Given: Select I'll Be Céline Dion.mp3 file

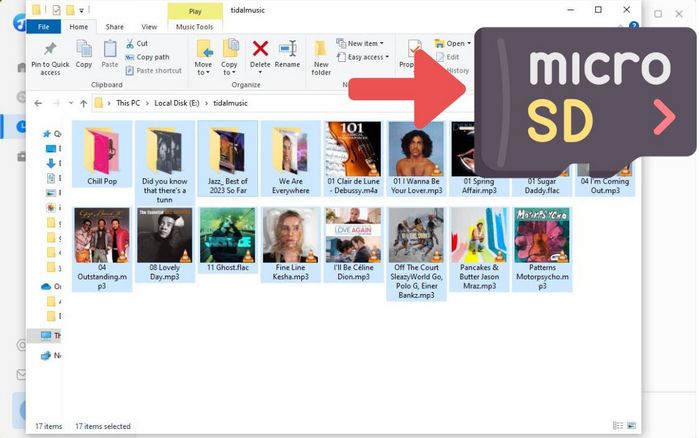Looking at the screenshot, I should pyautogui.click(x=353, y=245).
